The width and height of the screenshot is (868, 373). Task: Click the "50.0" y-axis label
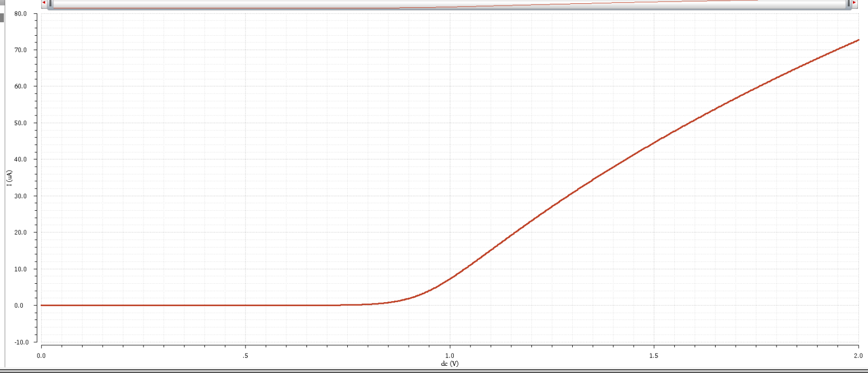21,123
